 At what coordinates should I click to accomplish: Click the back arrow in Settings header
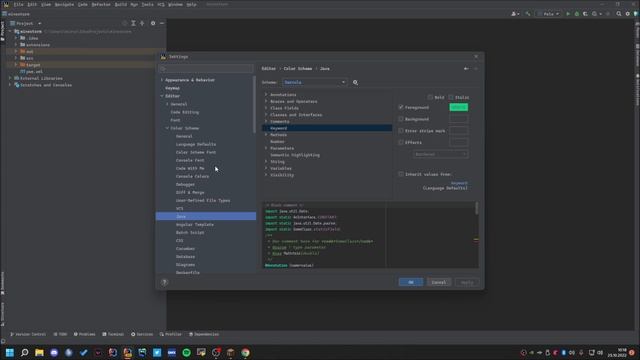466,69
